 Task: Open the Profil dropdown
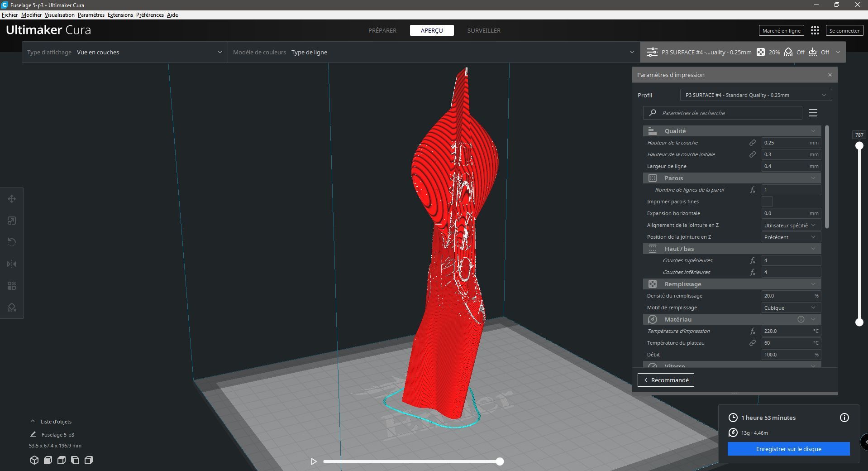tap(756, 95)
